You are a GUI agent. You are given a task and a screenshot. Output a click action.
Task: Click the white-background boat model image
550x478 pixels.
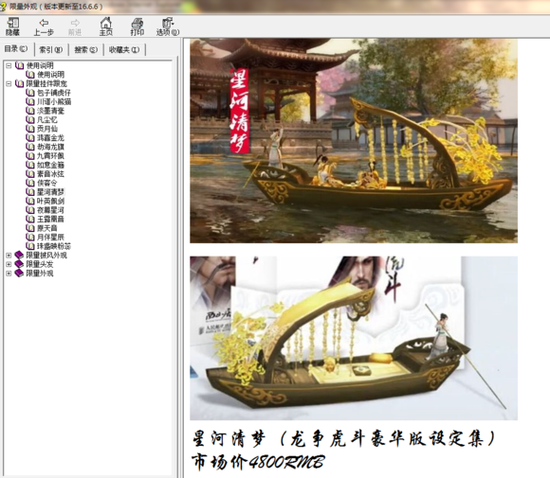tap(354, 338)
